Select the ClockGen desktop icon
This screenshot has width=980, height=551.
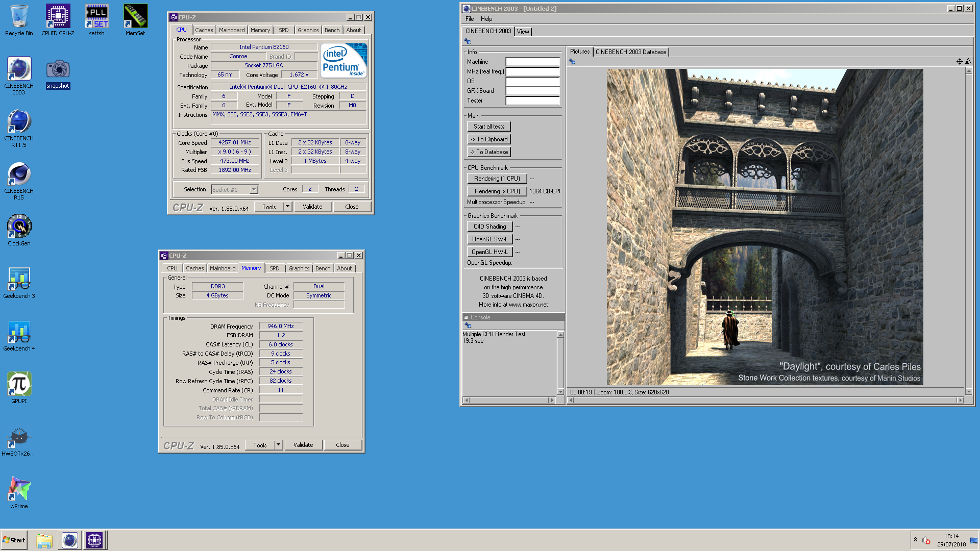(x=19, y=230)
